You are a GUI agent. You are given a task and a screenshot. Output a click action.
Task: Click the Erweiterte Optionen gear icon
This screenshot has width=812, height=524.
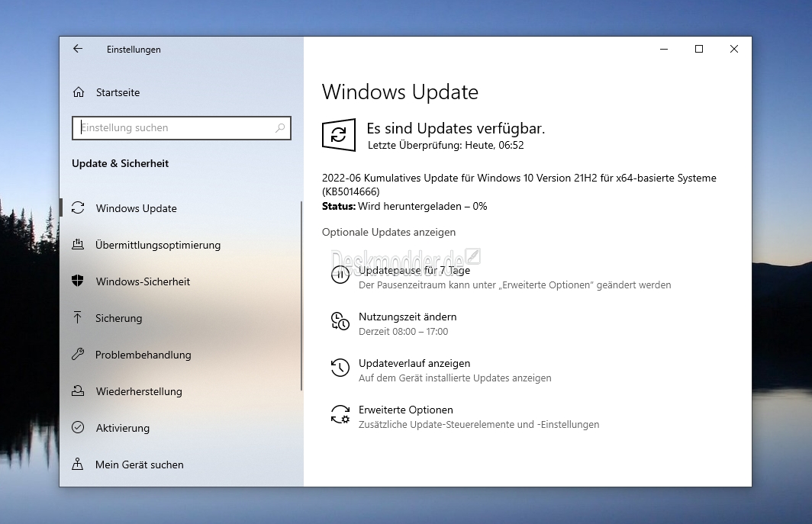pos(340,415)
